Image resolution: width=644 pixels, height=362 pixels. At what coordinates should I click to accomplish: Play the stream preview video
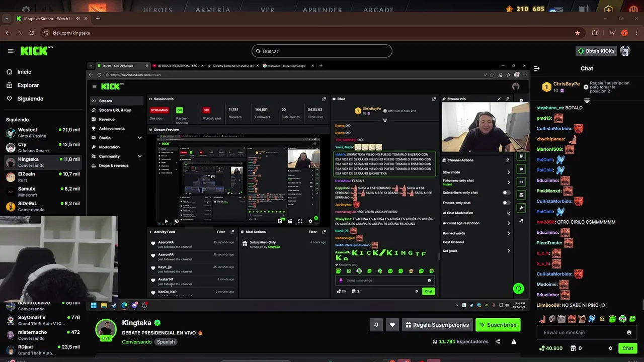(167, 221)
